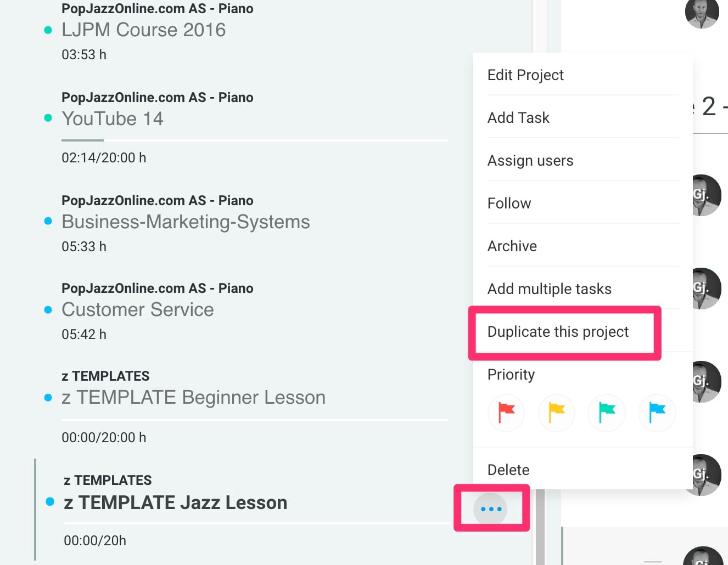Open the LJPM Course 2016 project
This screenshot has width=728, height=565.
pyautogui.click(x=143, y=30)
